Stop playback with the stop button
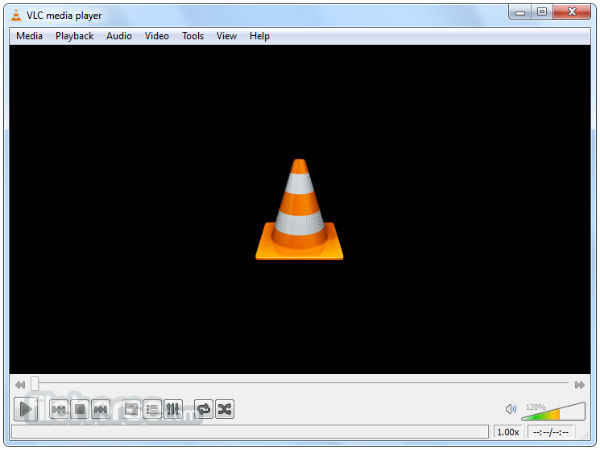This screenshot has width=600, height=450. tap(80, 409)
